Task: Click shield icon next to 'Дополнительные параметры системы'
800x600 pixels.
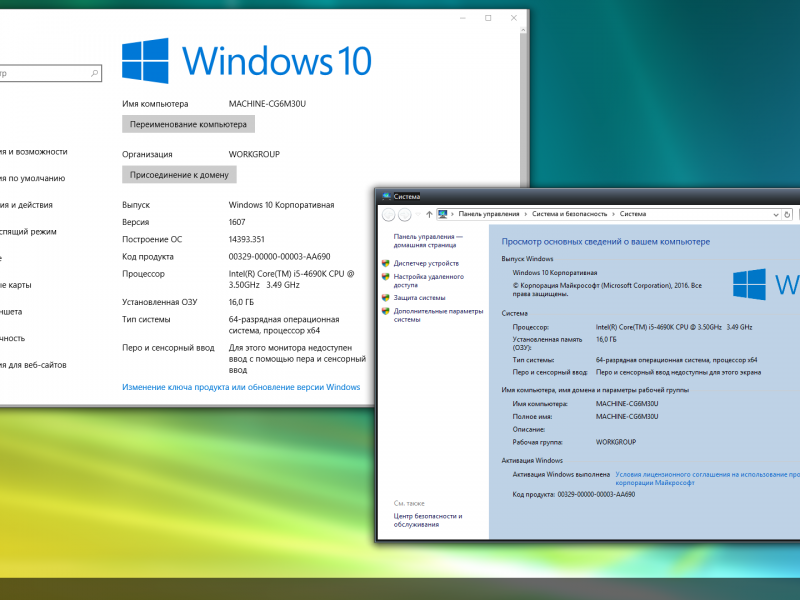Action: (386, 311)
